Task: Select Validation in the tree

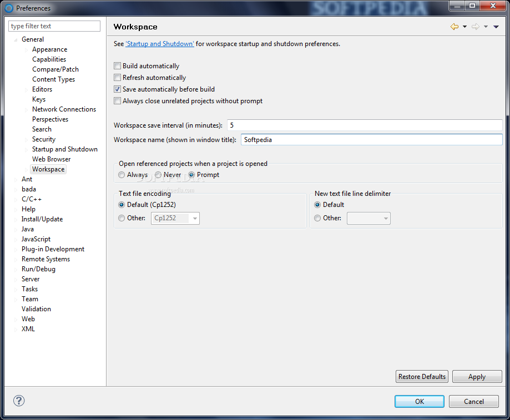Action: 36,309
